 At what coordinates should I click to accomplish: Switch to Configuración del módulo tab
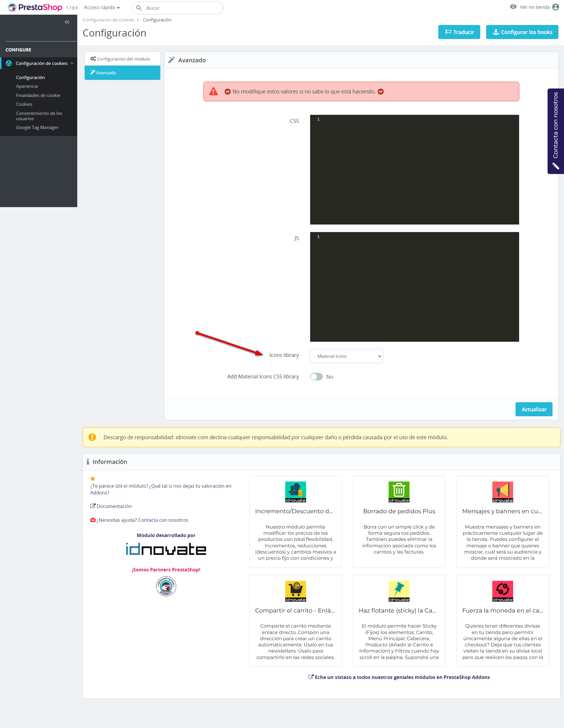pos(122,59)
